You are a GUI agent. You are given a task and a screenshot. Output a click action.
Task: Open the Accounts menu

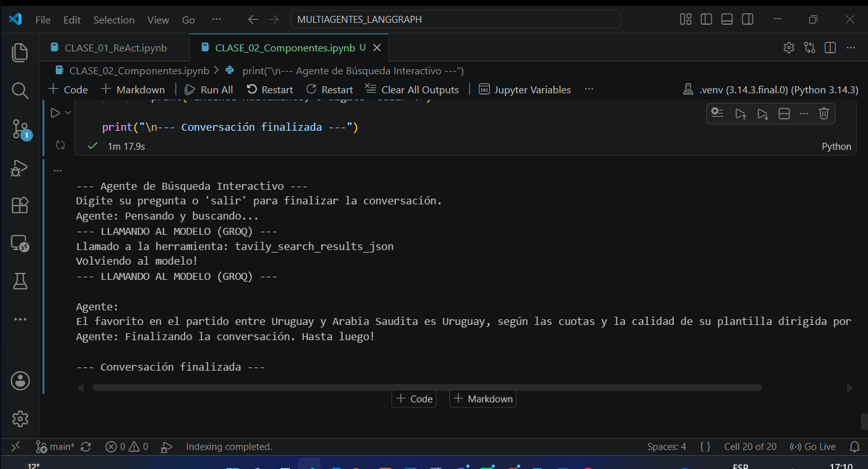click(20, 381)
